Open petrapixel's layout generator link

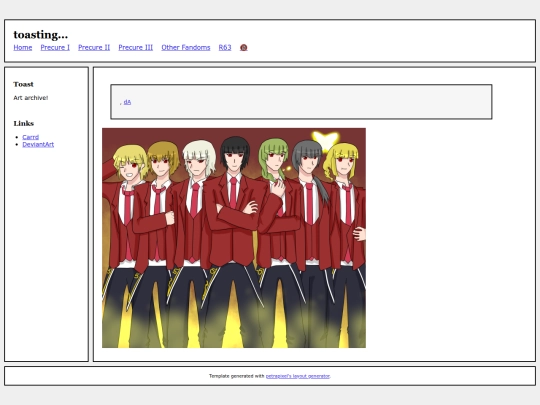click(298, 376)
